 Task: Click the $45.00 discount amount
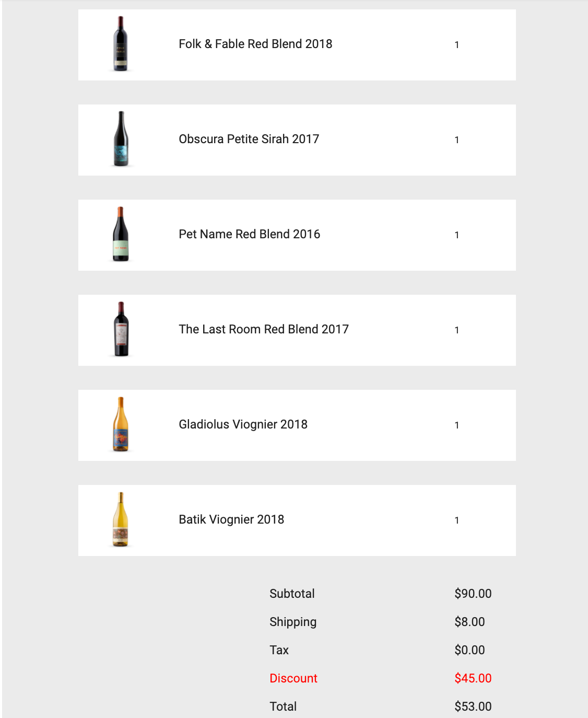tap(473, 678)
